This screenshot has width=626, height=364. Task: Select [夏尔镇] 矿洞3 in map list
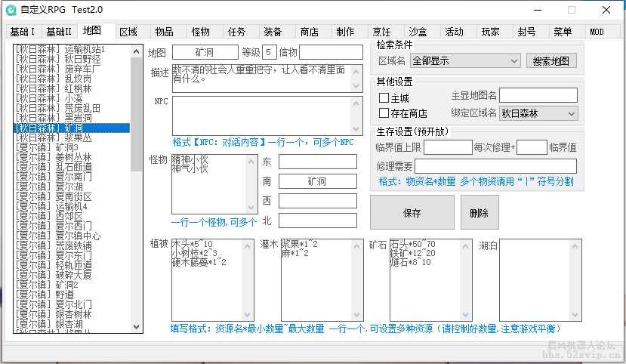pyautogui.click(x=72, y=147)
